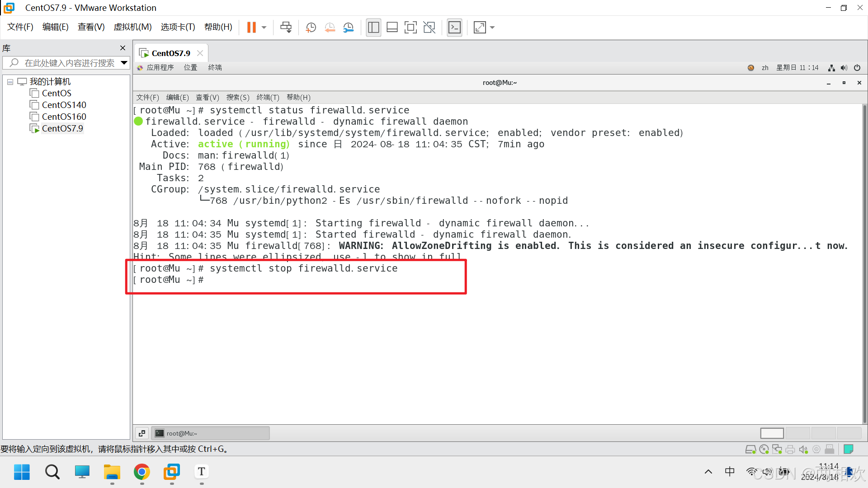The height and width of the screenshot is (488, 868).
Task: Enter Unity mode icon
Action: tap(429, 28)
